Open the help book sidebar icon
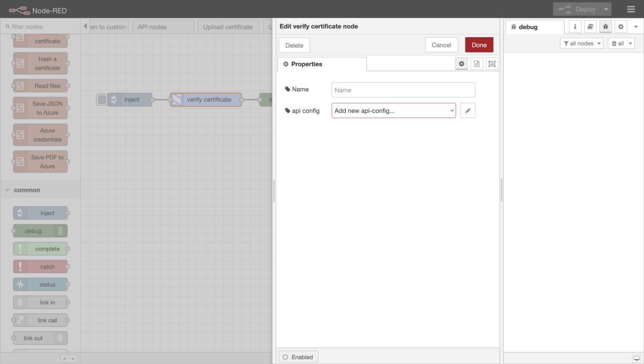644x364 pixels. click(590, 27)
